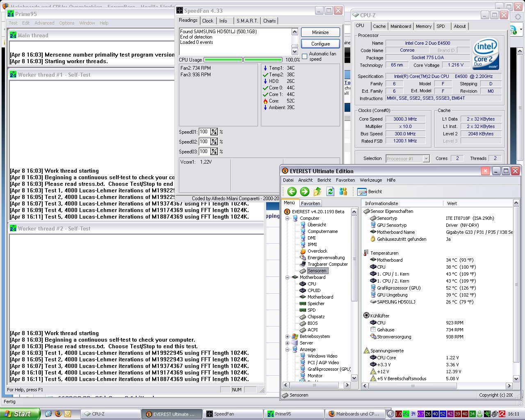Screen dimensions: 525x420
Task: Click the Intel Core 2 Duo logo
Action: pos(486,54)
